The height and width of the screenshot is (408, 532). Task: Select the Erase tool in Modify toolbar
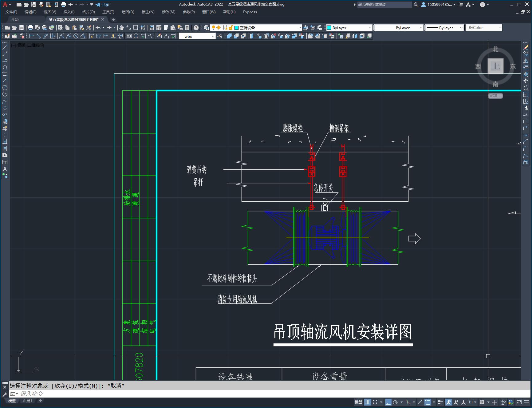526,47
